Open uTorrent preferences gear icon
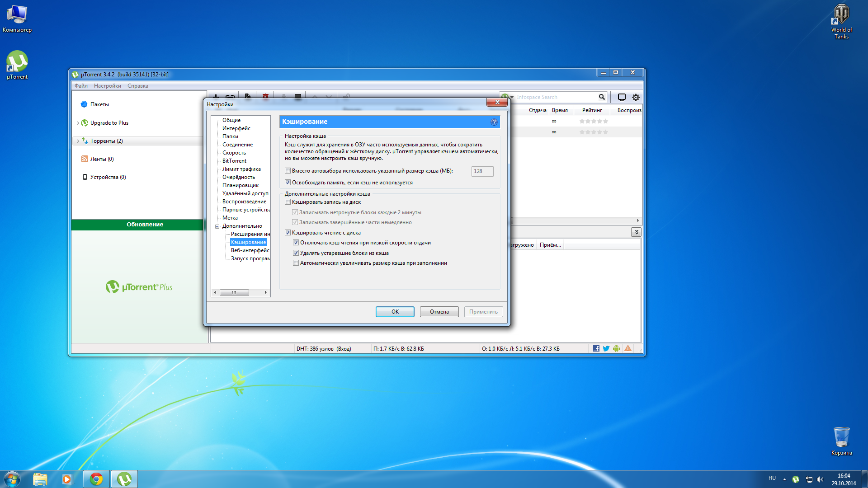 coord(636,97)
